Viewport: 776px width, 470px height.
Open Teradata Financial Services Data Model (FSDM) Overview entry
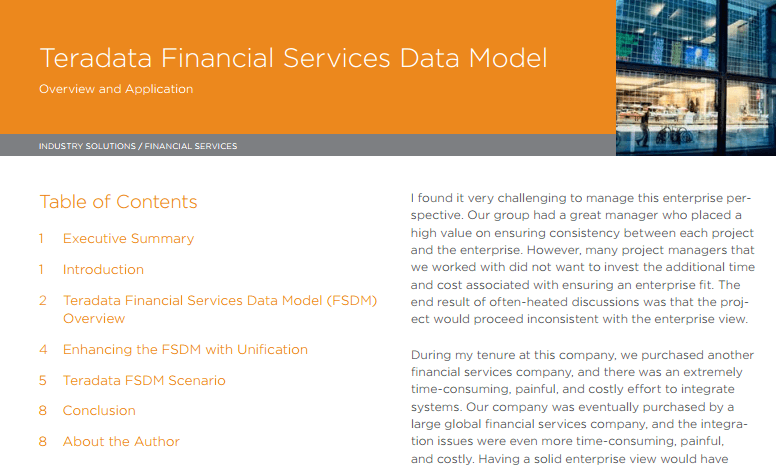tap(219, 309)
